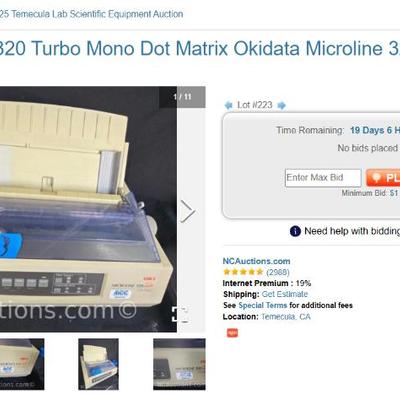Click Need help with bidding text
The width and height of the screenshot is (400, 400).
click(x=352, y=231)
